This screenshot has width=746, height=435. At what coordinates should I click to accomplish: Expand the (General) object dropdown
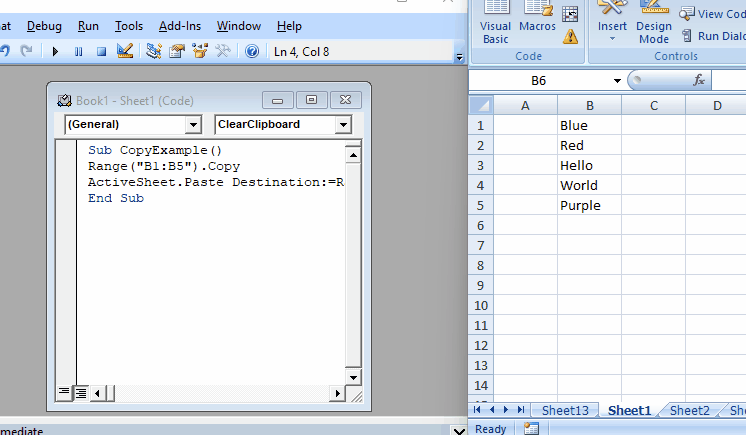coord(193,125)
